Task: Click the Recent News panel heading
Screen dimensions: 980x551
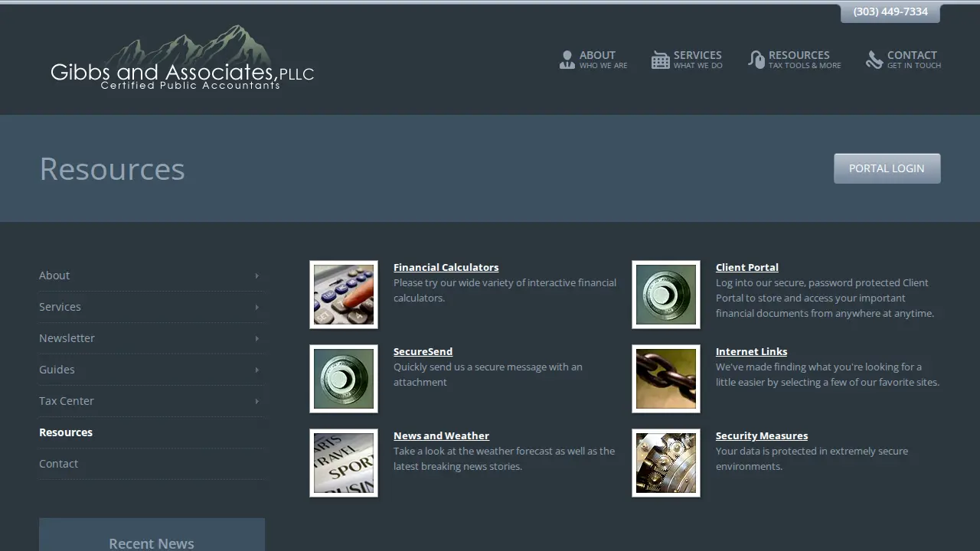Action: click(152, 543)
